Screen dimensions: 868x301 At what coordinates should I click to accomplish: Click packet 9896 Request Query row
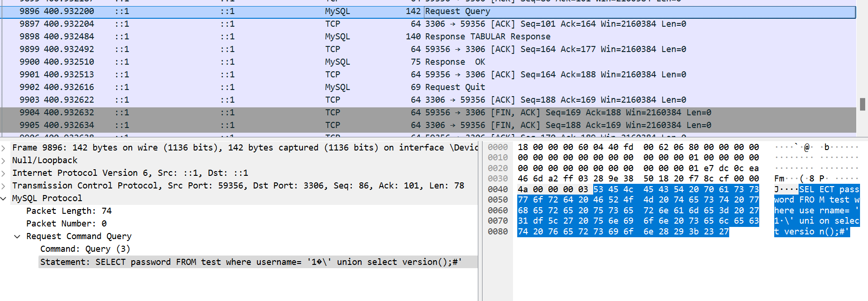click(457, 11)
